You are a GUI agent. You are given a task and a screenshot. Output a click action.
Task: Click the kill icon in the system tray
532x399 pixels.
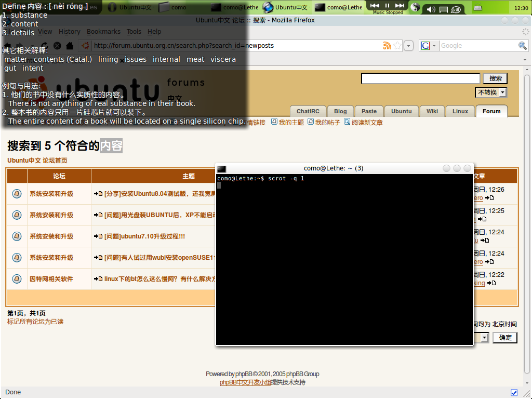456,9
